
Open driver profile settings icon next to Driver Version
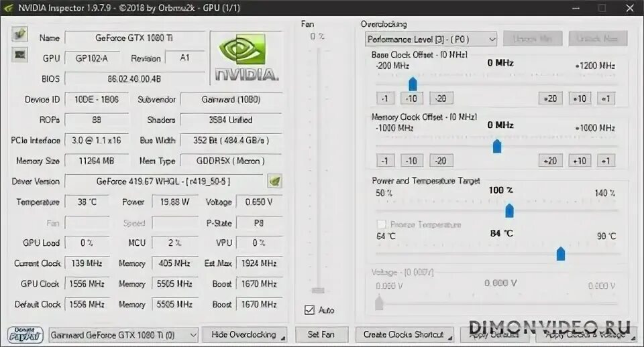tap(274, 181)
